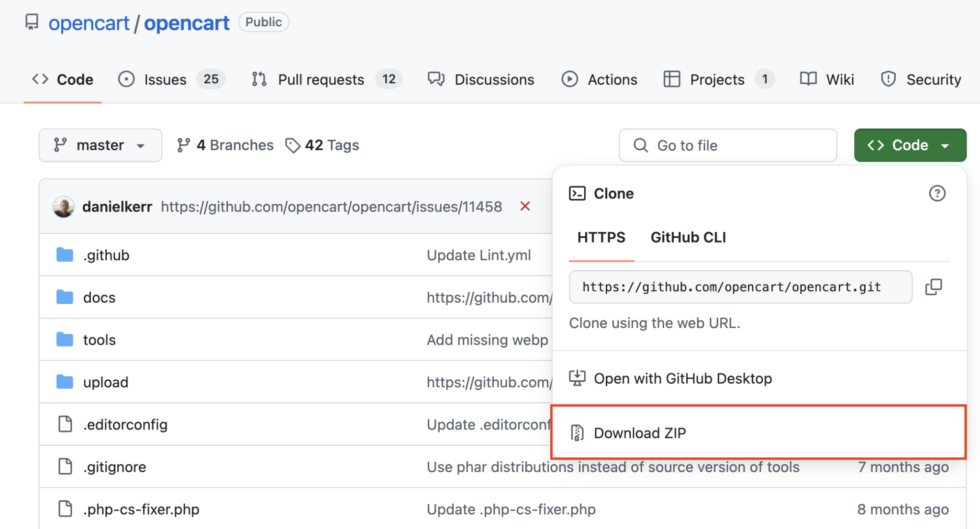Click the .github folder icon

point(65,254)
